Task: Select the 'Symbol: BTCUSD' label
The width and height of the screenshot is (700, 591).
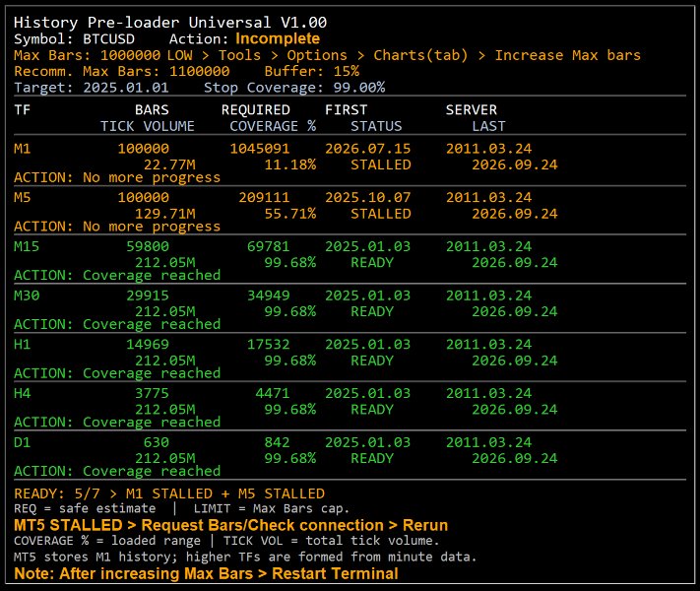Action: pyautogui.click(x=74, y=39)
